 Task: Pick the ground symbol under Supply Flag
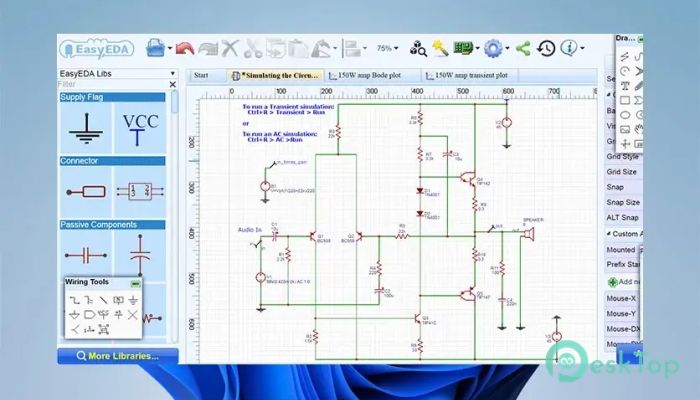pos(86,128)
